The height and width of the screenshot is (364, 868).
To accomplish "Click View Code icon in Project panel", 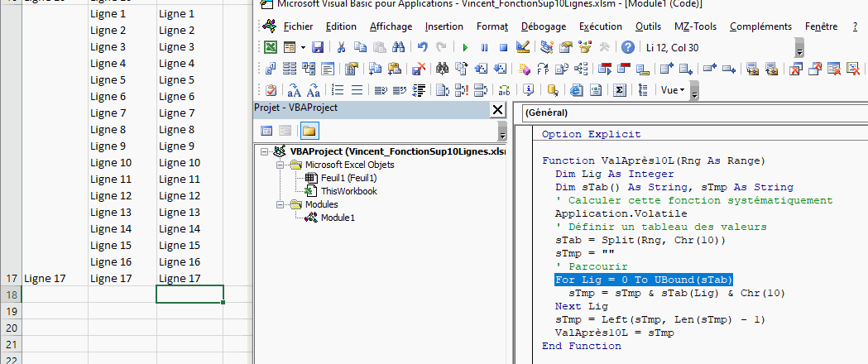I will click(266, 131).
